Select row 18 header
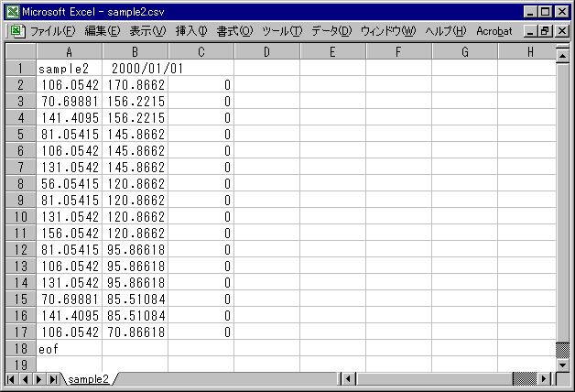 pyautogui.click(x=21, y=349)
